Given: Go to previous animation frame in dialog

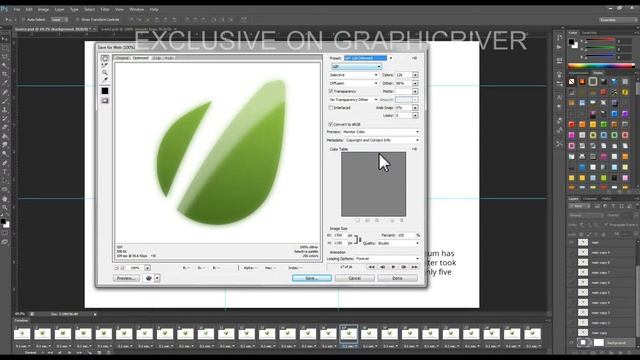Looking at the screenshot, I should pyautogui.click(x=382, y=267).
